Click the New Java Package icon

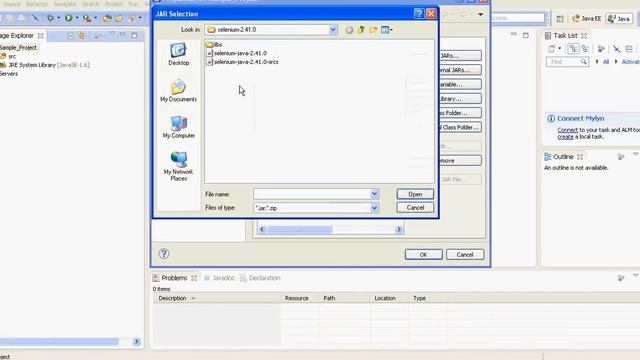(107, 18)
